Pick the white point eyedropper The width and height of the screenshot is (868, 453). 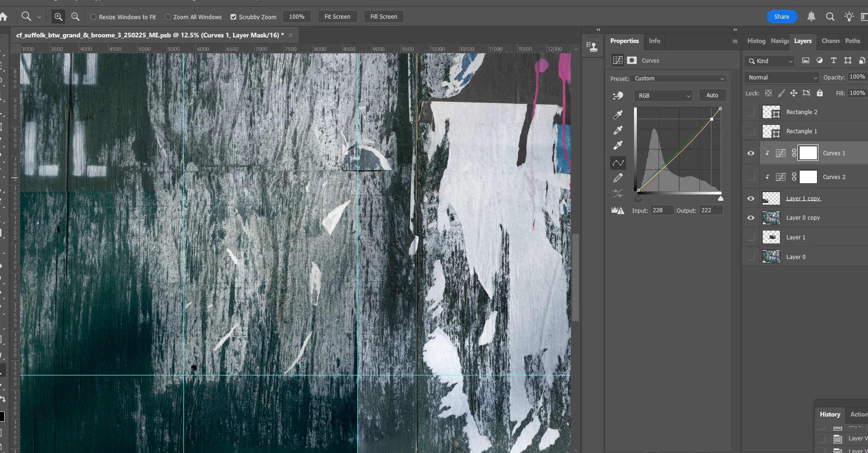618,145
